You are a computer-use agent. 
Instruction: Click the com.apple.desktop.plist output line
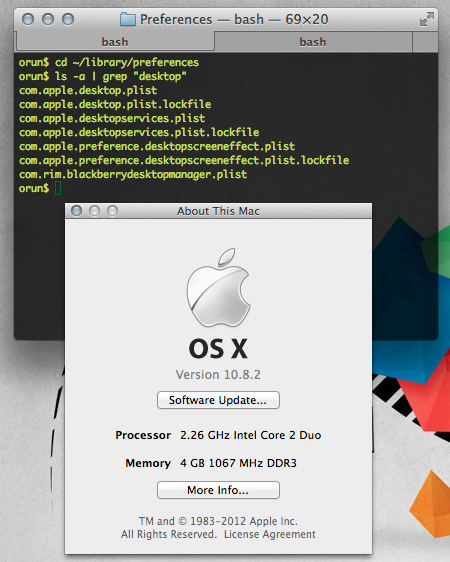[x=88, y=90]
